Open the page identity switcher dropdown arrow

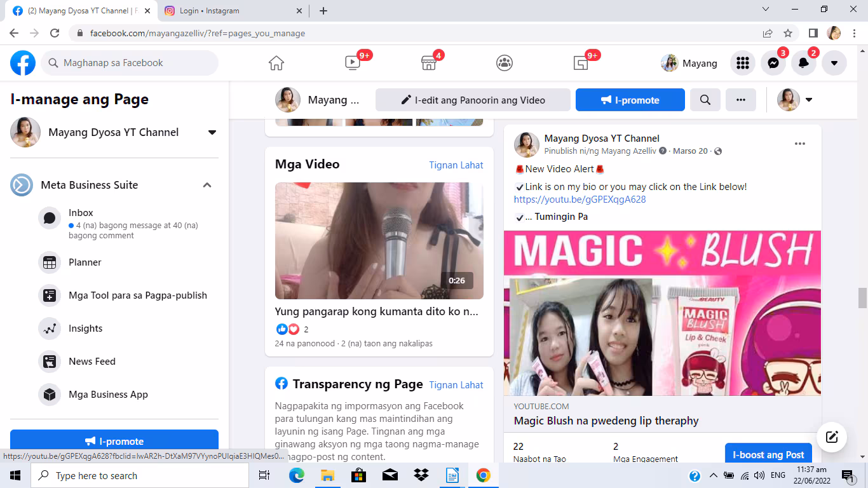(809, 100)
